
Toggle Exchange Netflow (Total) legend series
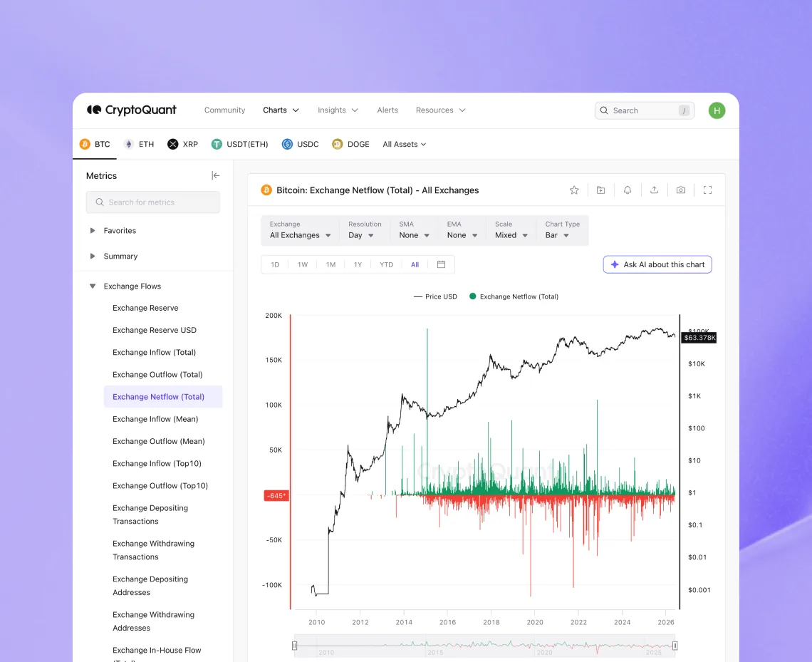coord(514,297)
